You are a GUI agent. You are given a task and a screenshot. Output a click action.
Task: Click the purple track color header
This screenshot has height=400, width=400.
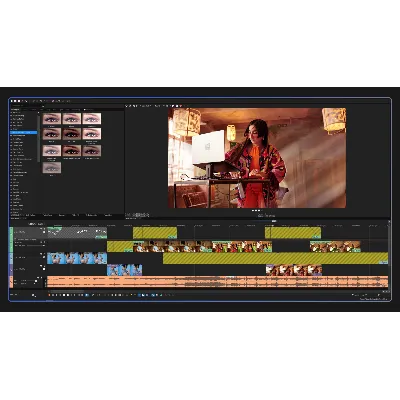[x=11, y=270]
